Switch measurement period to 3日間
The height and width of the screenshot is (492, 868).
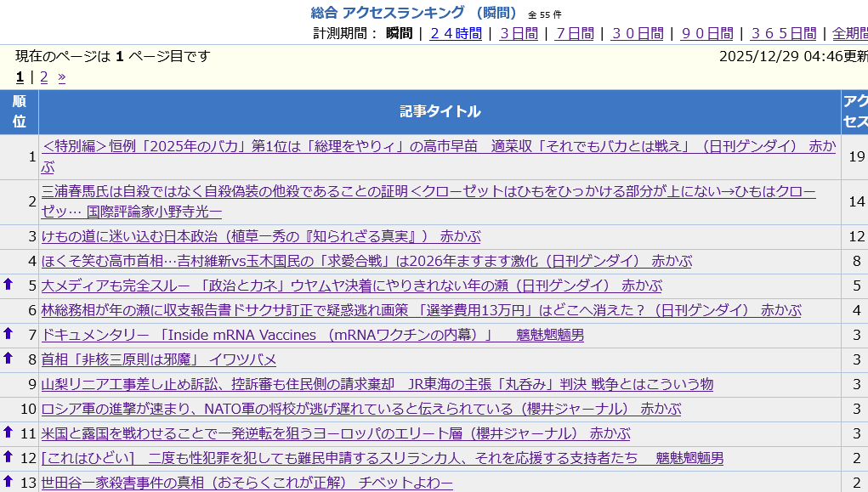coord(519,33)
